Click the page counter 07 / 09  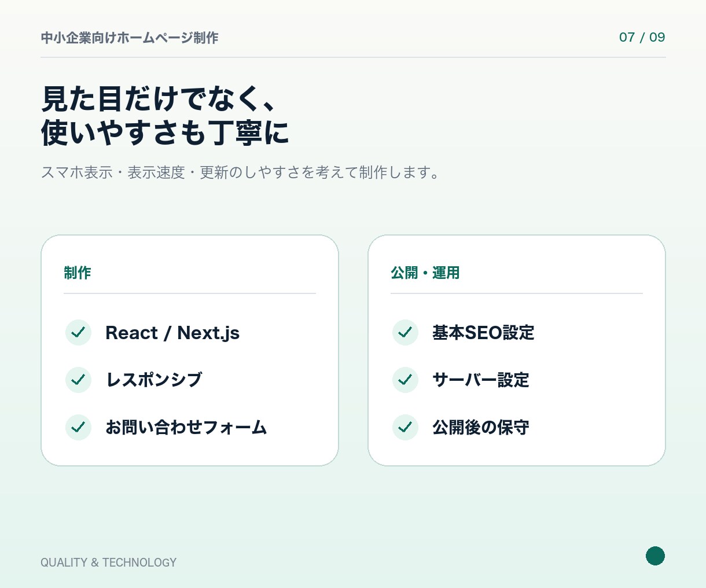(642, 37)
